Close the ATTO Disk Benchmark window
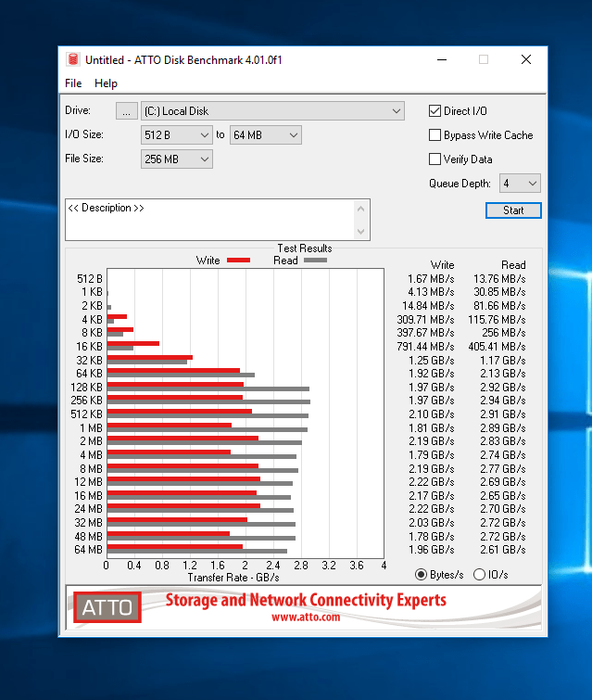The height and width of the screenshot is (700, 592). 525,59
